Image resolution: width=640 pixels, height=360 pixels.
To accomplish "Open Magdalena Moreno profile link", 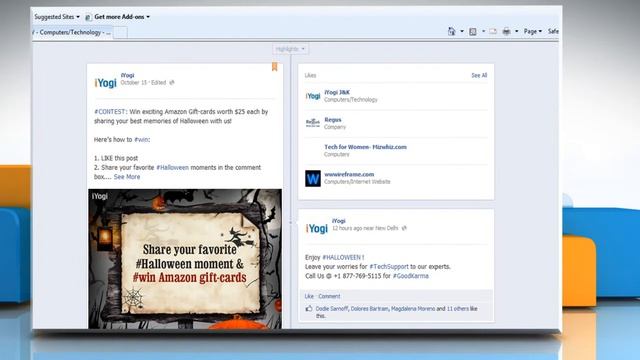I will click(x=413, y=309).
